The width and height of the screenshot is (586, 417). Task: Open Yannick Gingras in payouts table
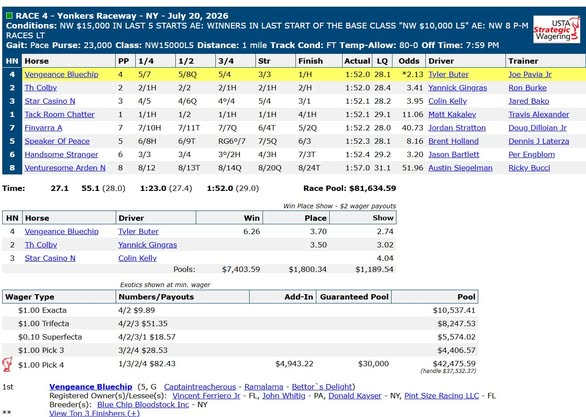pos(148,245)
